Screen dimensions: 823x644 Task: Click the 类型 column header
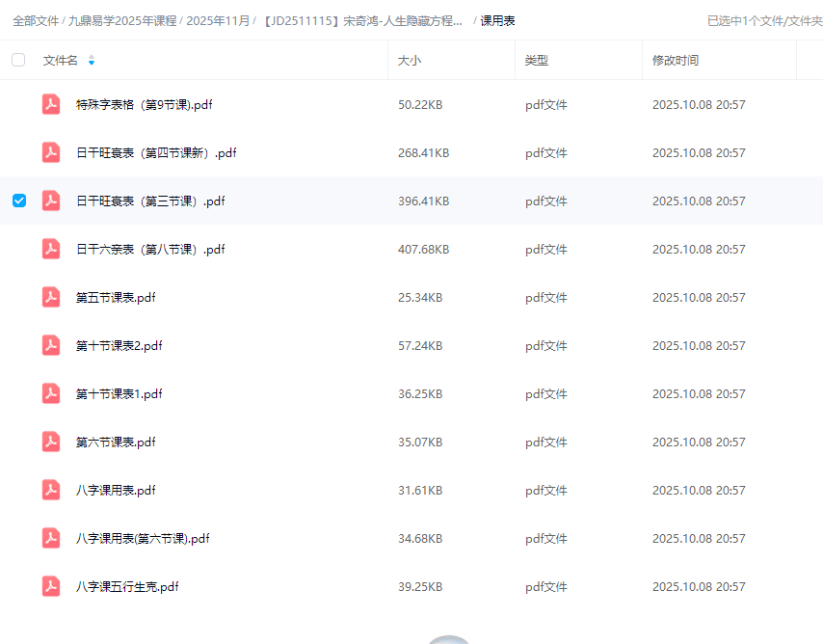click(537, 60)
